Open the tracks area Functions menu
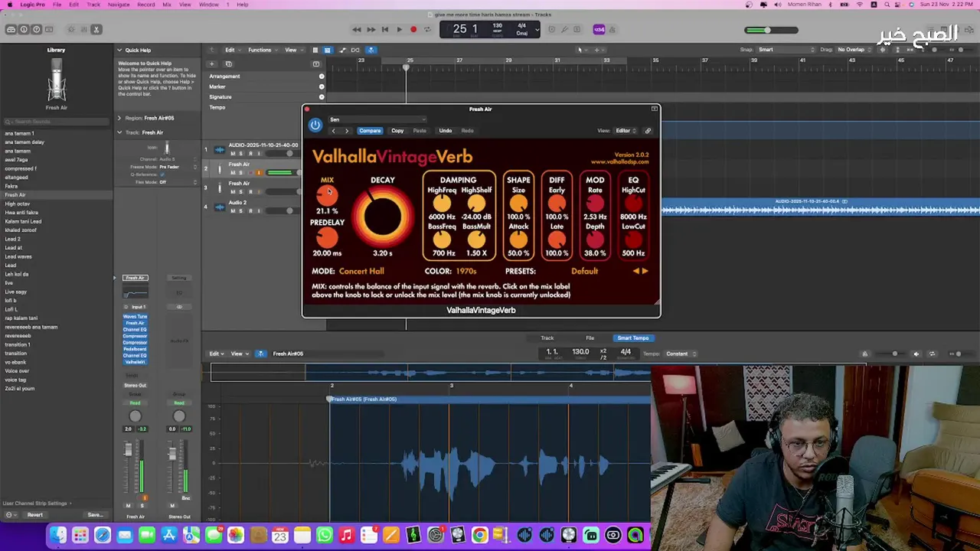The width and height of the screenshot is (980, 551). (261, 50)
